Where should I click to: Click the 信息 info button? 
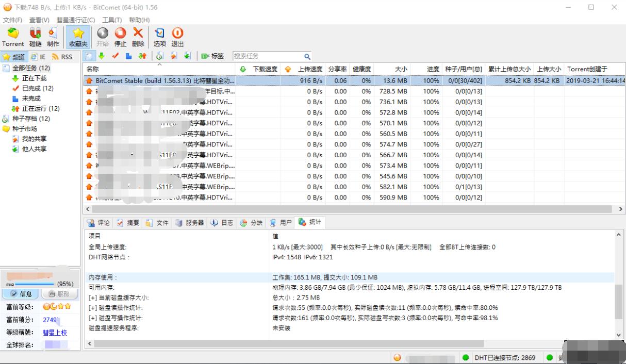[x=21, y=294]
